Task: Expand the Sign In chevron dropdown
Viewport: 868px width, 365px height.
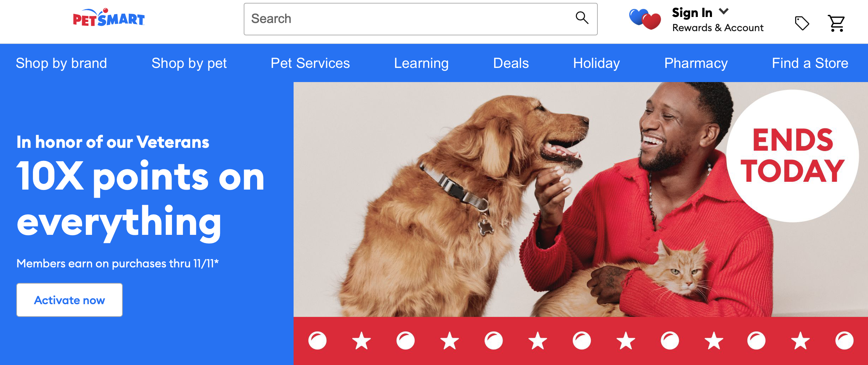Action: (724, 11)
